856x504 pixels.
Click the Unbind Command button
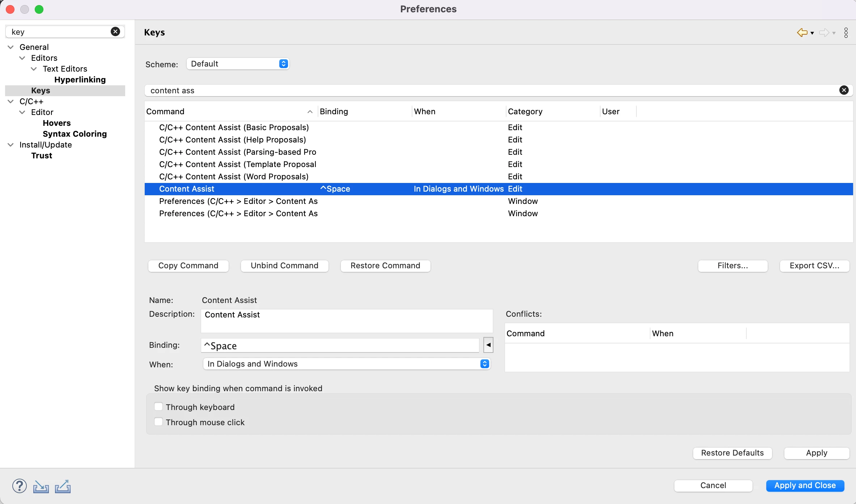pos(285,266)
